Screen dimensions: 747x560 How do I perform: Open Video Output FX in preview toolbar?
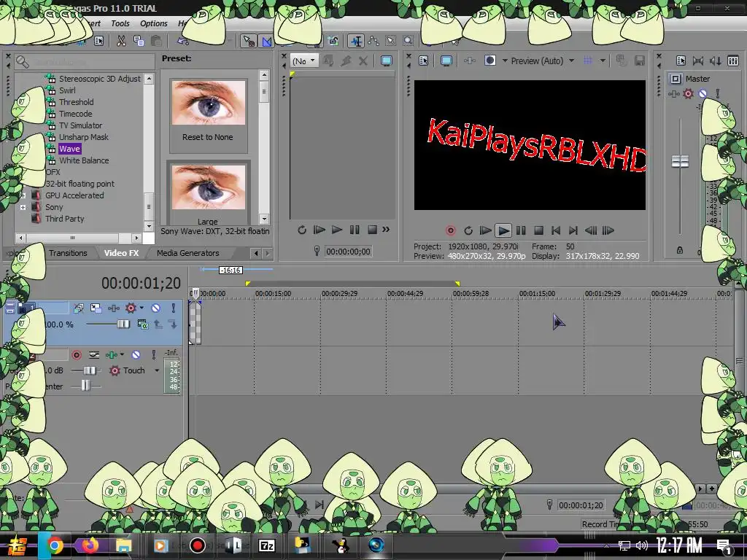click(x=470, y=61)
